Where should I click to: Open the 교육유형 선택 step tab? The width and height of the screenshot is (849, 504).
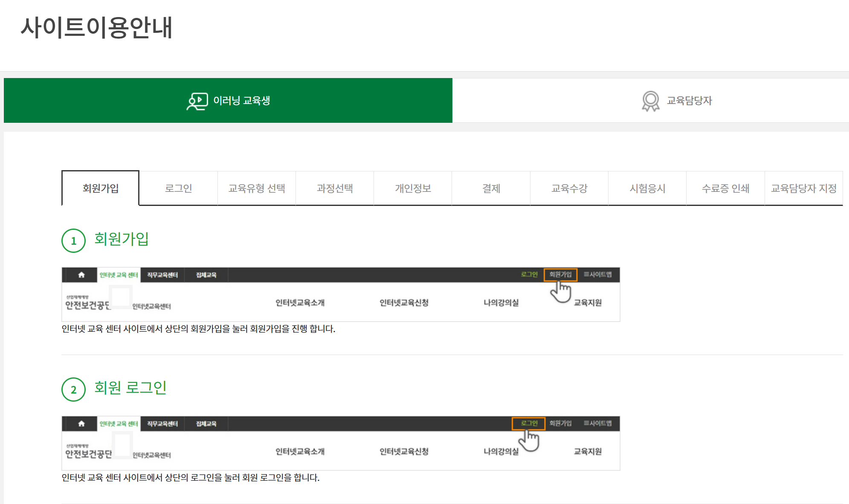click(257, 188)
